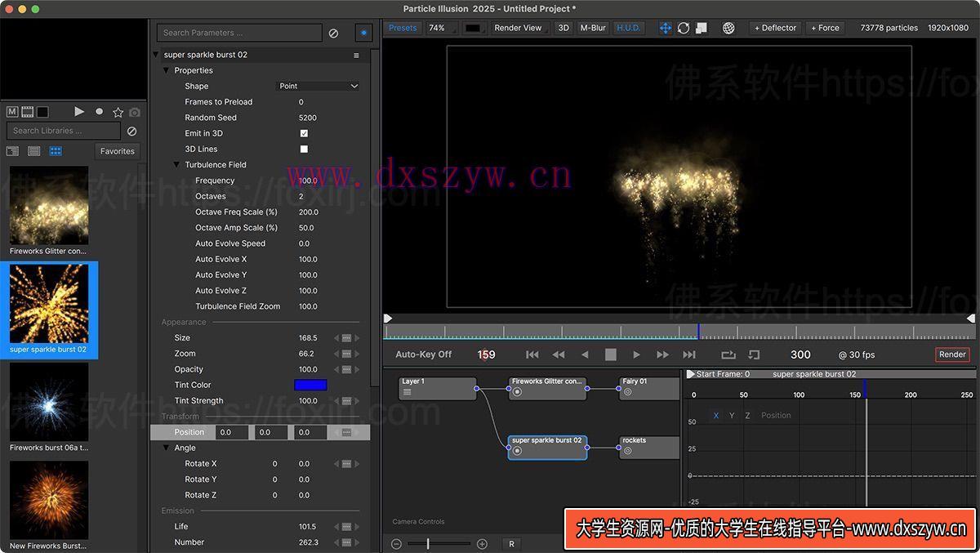Screen dimensions: 980x553
Task: Click the Position X value field
Action: click(232, 432)
